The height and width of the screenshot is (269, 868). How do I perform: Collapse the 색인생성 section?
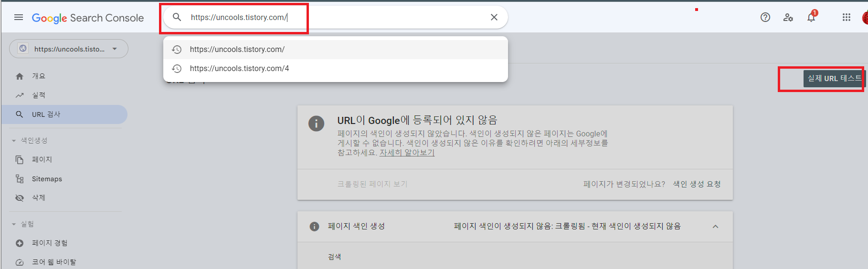[30, 141]
